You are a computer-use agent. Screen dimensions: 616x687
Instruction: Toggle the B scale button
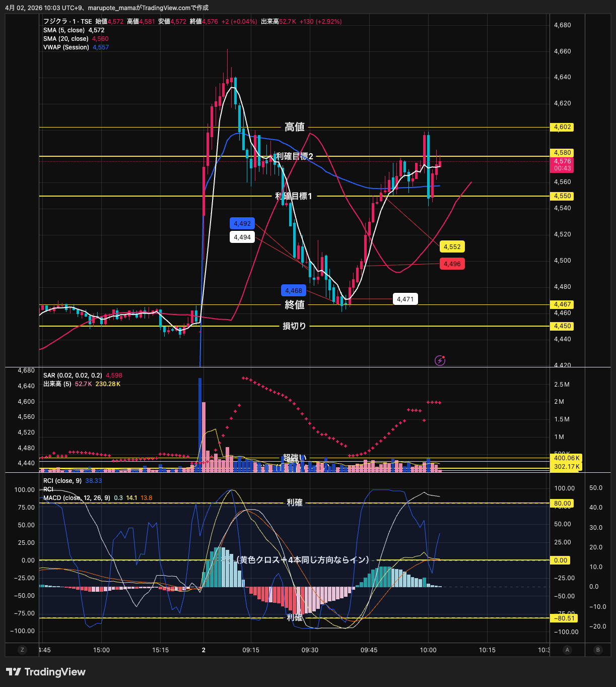[x=598, y=650]
